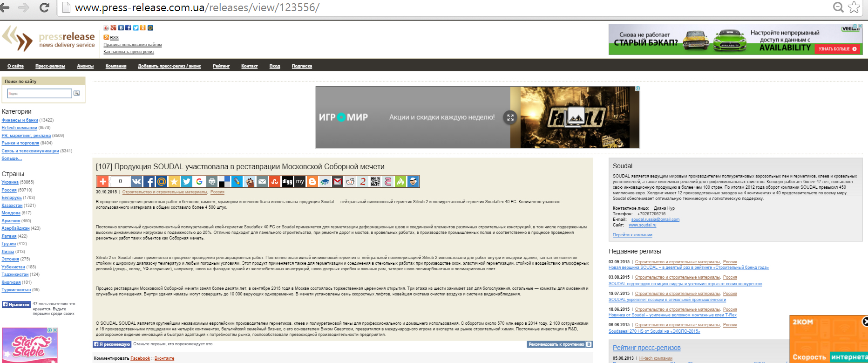The image size is (868, 363).
Task: Open the VK icon in the site header
Action: tap(121, 28)
